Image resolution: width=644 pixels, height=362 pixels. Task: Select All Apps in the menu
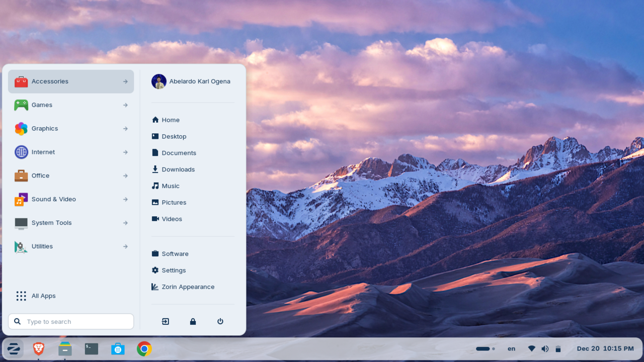tap(43, 296)
